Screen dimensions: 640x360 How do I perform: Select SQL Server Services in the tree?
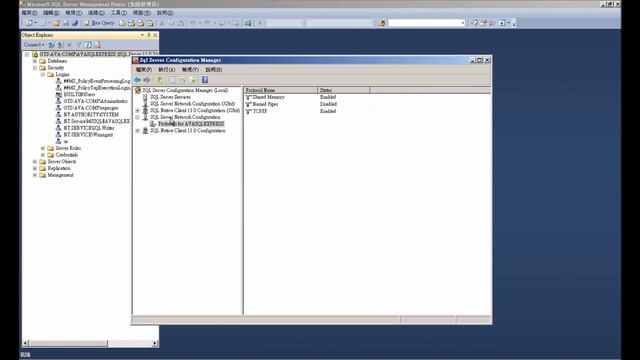click(170, 97)
